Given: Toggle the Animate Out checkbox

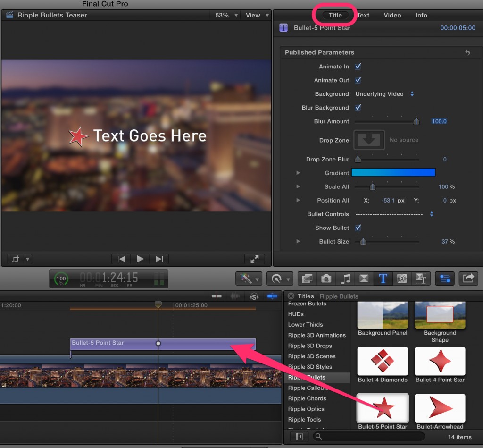Looking at the screenshot, I should (358, 80).
